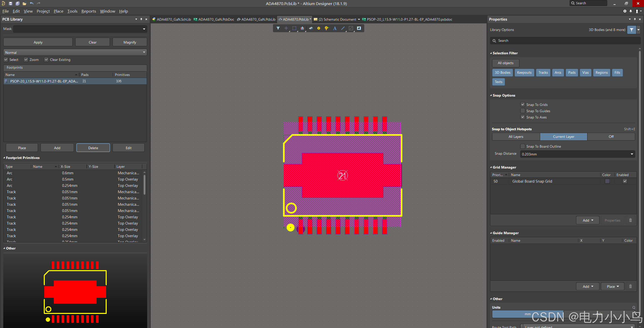Pin the Properties panel
Viewport: 644px width, 328px height.
click(635, 19)
